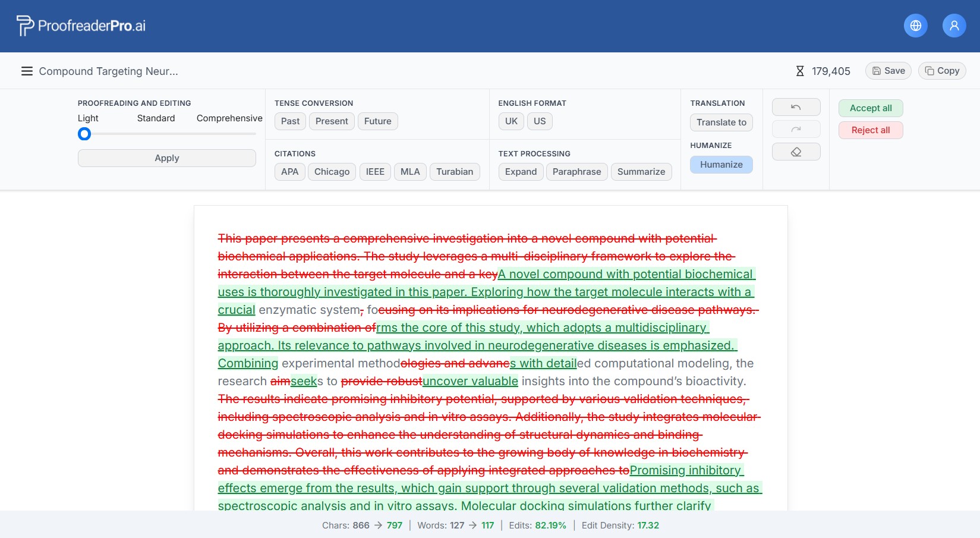Screen dimensions: 980x538
Task: Save the document
Action: click(888, 71)
